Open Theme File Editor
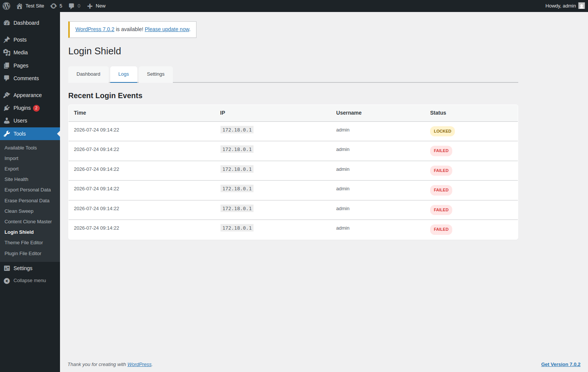Image resolution: width=588 pixels, height=372 pixels. [x=24, y=243]
